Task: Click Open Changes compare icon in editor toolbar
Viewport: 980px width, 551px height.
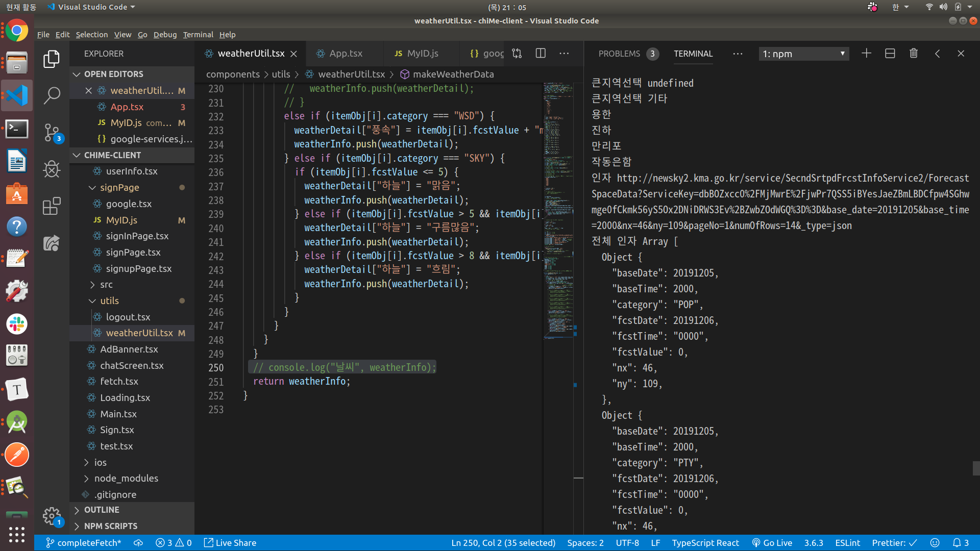Action: [x=517, y=54]
